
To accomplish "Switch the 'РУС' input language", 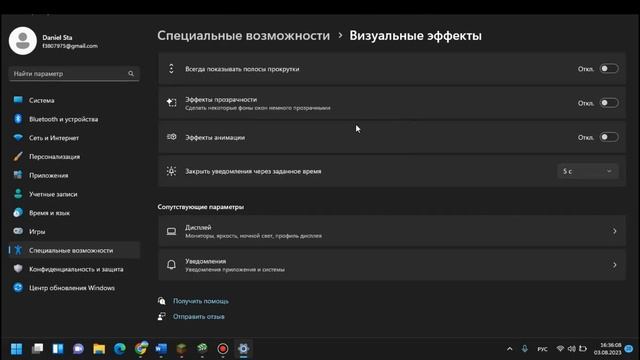I will 542,349.
